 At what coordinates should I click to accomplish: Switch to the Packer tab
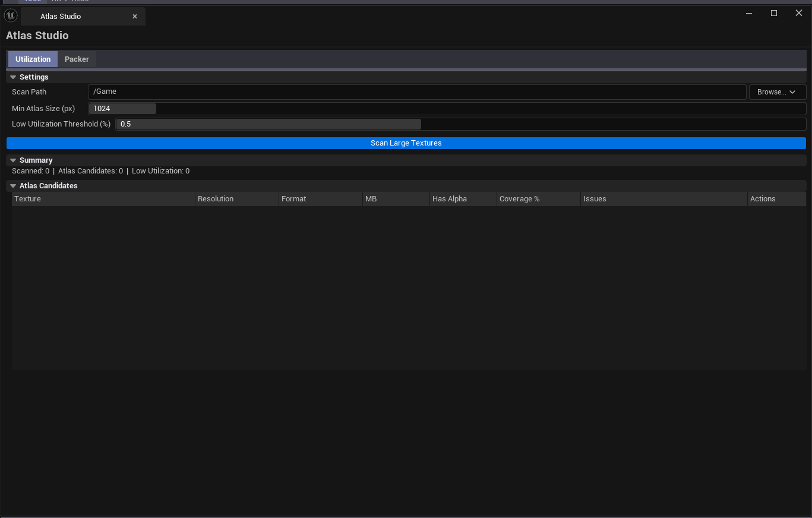coord(77,59)
